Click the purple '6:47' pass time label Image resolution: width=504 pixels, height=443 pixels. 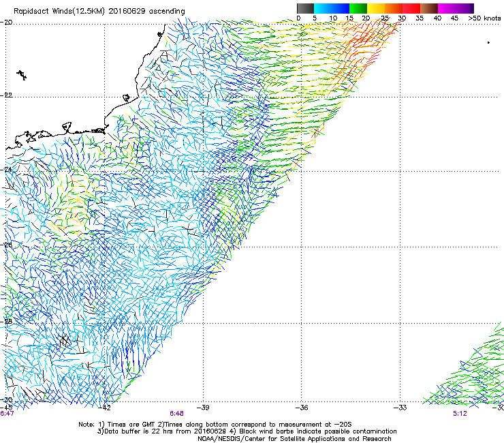pos(7,414)
